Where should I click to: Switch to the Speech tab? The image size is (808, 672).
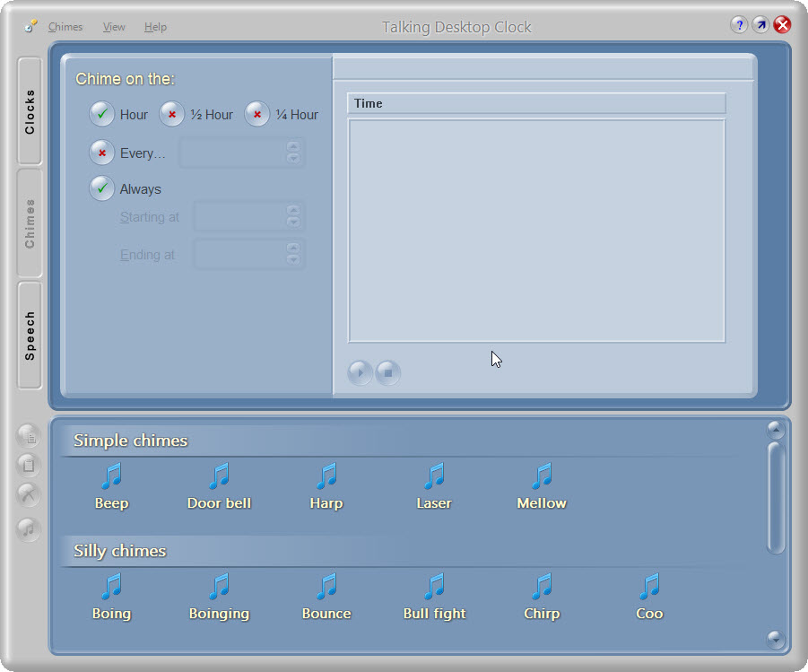click(30, 336)
